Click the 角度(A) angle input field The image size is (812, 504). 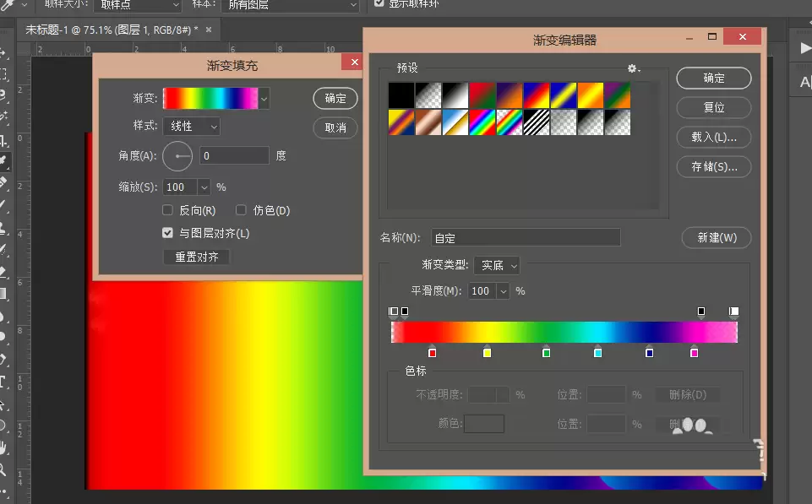point(235,155)
